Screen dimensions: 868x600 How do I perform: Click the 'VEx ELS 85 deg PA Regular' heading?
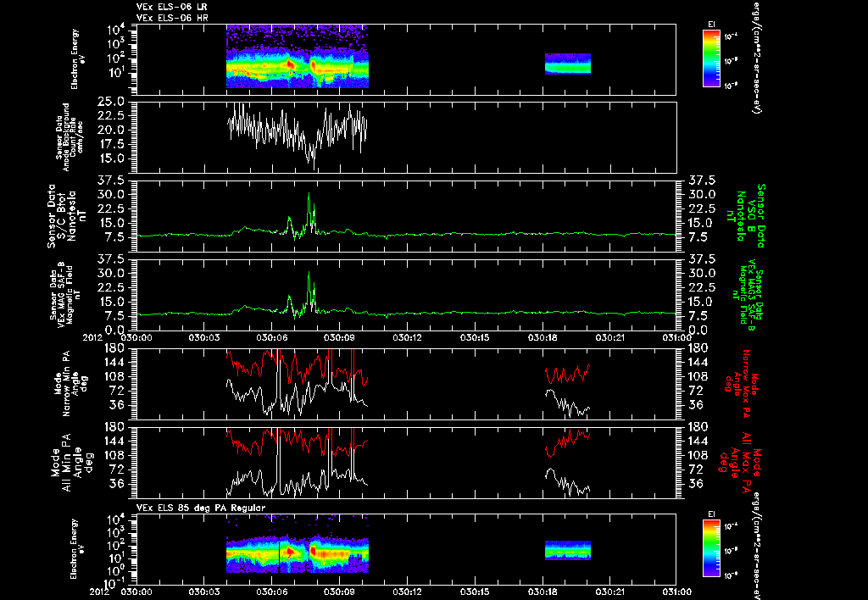(x=201, y=508)
